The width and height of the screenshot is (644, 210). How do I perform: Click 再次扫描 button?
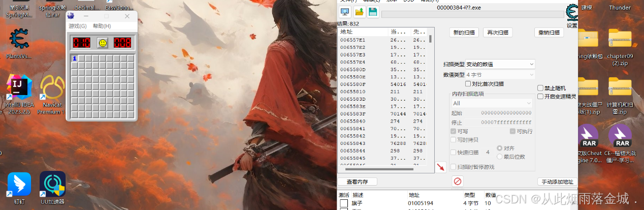coord(497,33)
